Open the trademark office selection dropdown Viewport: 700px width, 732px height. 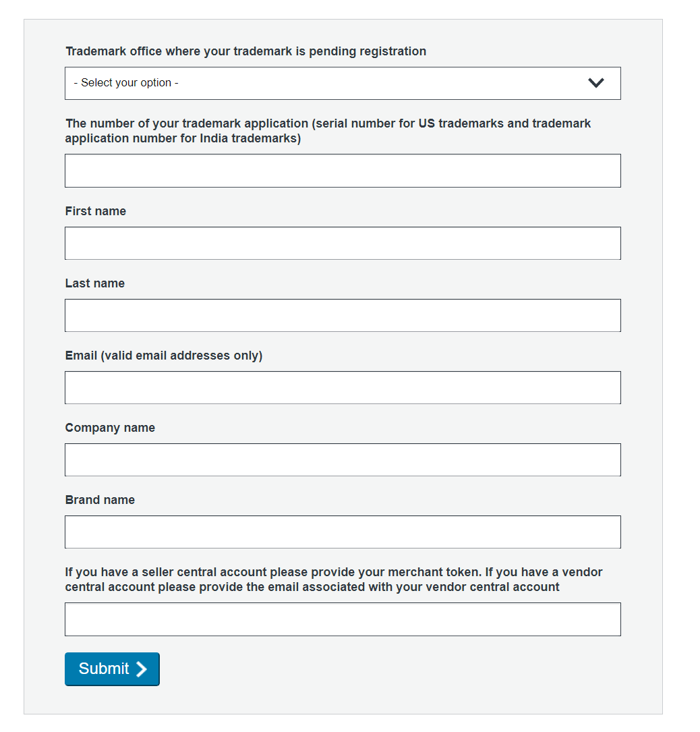click(343, 83)
